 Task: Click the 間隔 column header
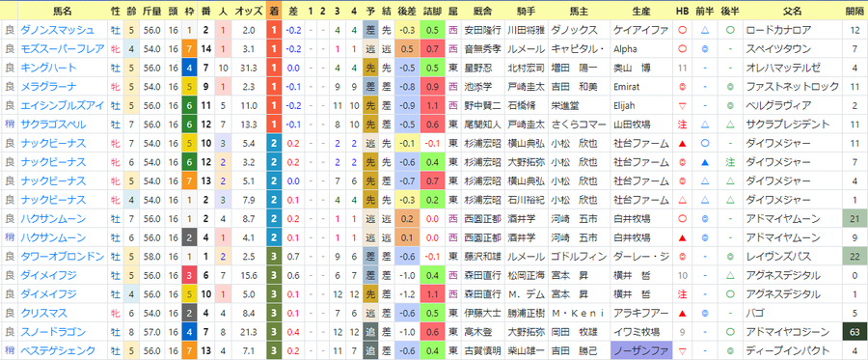tap(854, 11)
